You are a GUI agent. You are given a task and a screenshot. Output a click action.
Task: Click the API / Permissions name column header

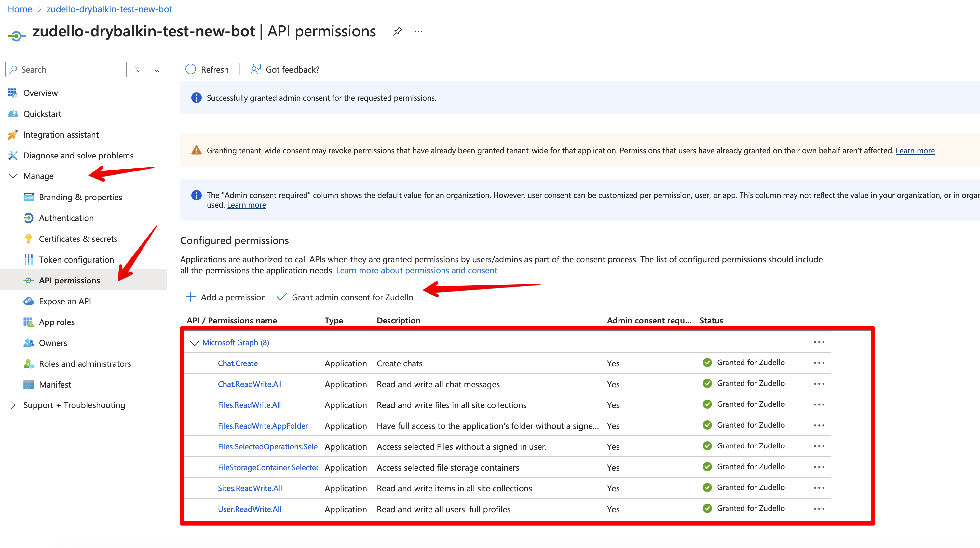232,321
